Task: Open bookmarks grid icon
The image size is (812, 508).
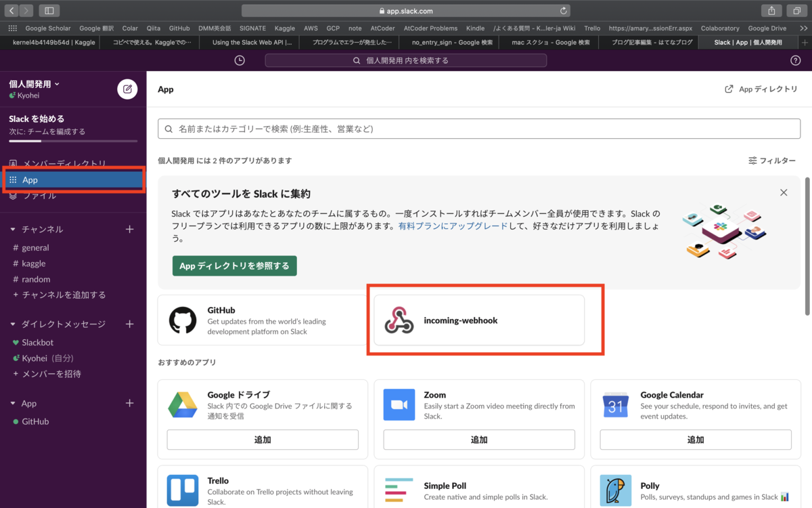Action: click(x=12, y=28)
